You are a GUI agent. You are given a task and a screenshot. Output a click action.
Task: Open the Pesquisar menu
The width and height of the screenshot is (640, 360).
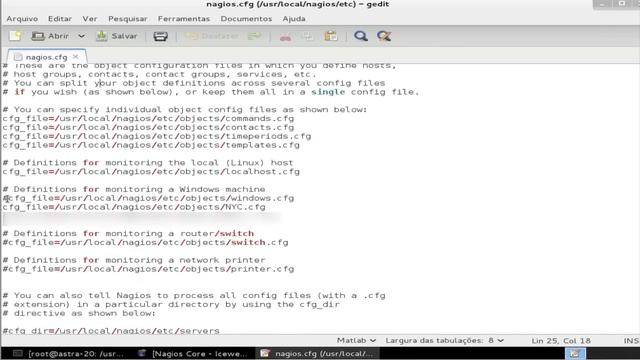tap(128, 19)
